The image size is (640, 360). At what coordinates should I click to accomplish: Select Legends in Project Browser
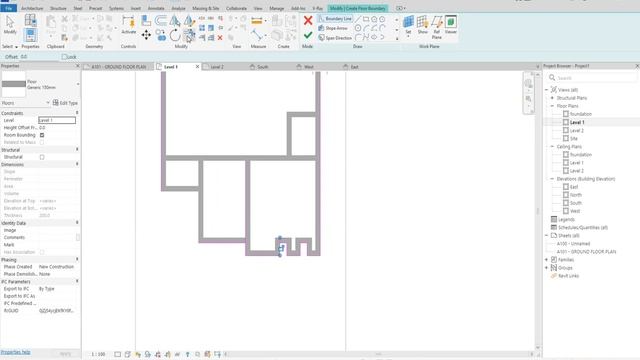566,219
